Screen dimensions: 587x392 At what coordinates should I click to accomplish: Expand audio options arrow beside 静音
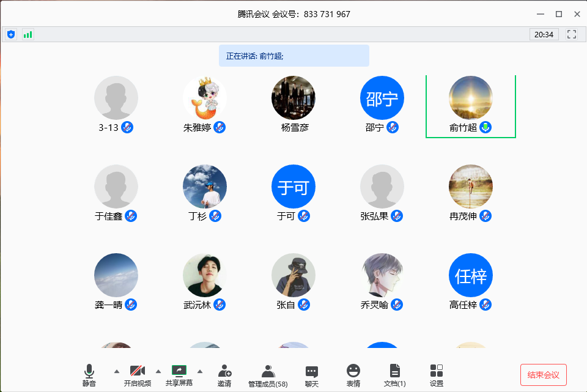tap(117, 371)
